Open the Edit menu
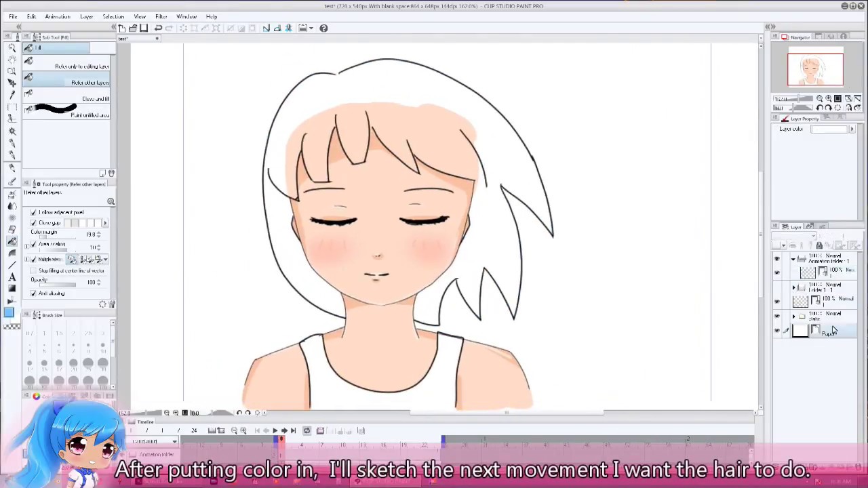Image resolution: width=868 pixels, height=488 pixels. (x=31, y=16)
